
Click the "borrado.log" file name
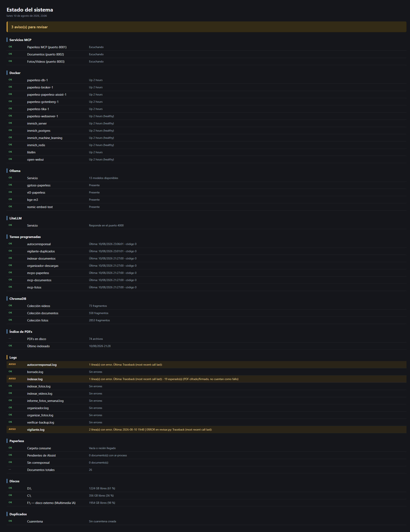click(x=35, y=372)
